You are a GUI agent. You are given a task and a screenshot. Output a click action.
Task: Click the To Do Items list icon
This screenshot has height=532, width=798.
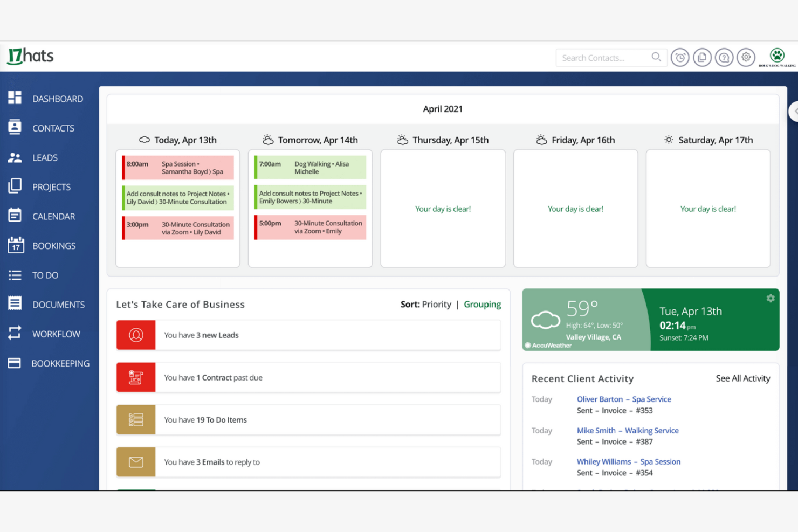coord(136,420)
